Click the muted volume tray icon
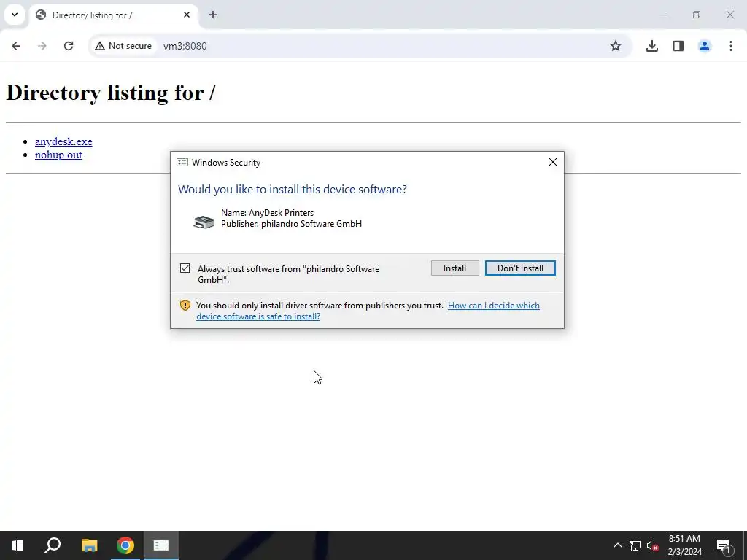This screenshot has width=747, height=560. pyautogui.click(x=653, y=545)
